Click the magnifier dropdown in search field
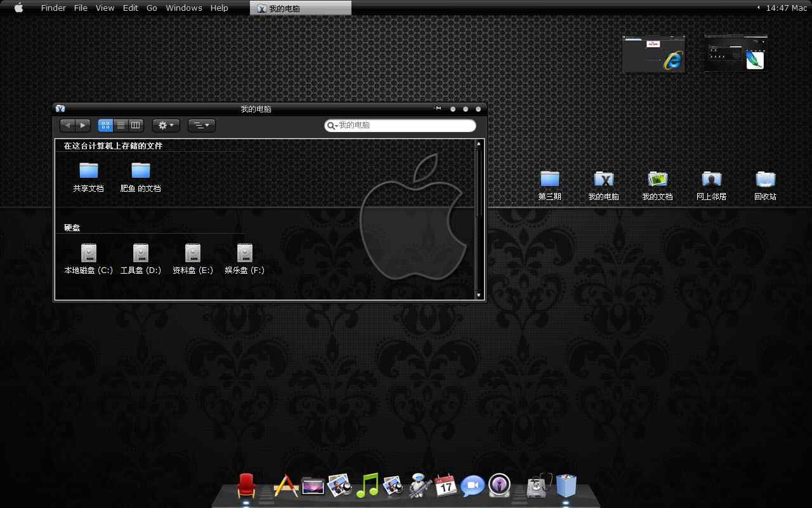 click(x=332, y=126)
